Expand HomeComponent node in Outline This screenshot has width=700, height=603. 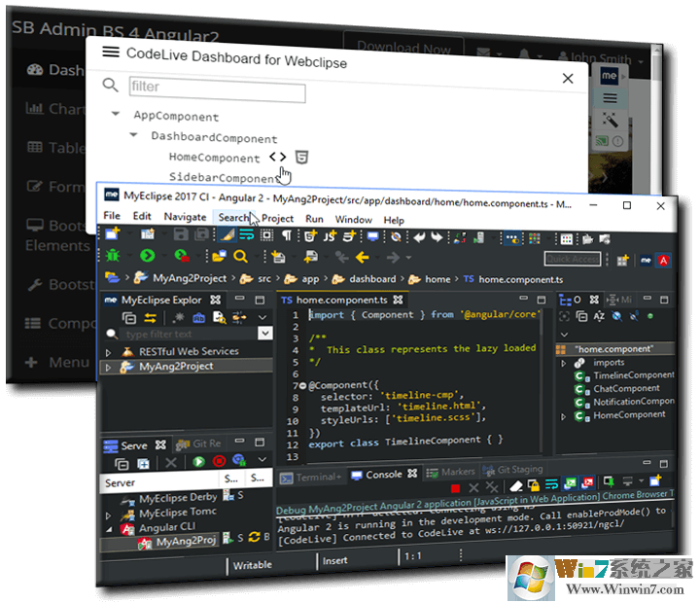point(563,416)
